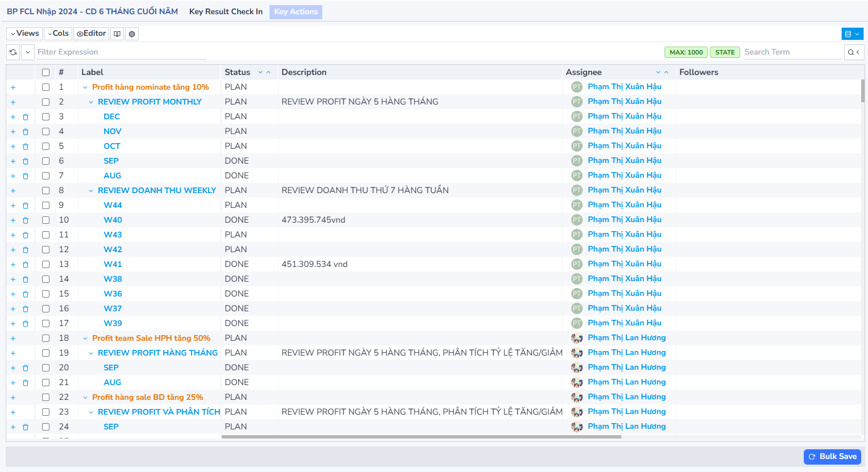Click the Bulk Save button
868x472 pixels.
pyautogui.click(x=832, y=457)
